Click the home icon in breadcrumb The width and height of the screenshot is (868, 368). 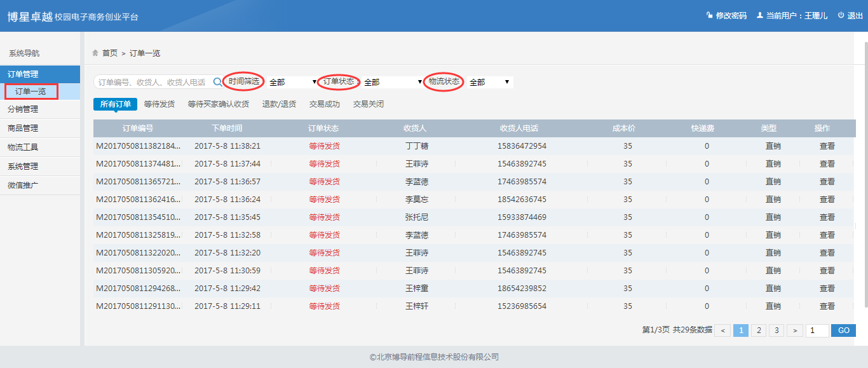(x=95, y=53)
